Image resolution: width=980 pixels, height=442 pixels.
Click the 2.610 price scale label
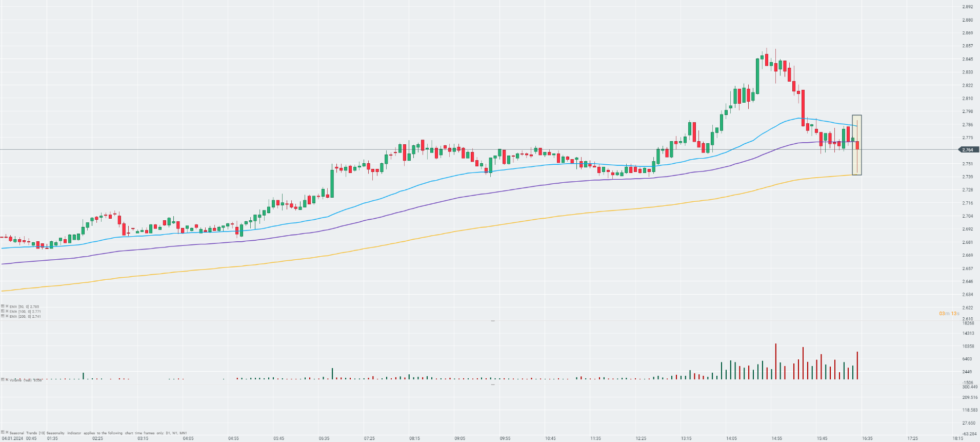click(968, 319)
